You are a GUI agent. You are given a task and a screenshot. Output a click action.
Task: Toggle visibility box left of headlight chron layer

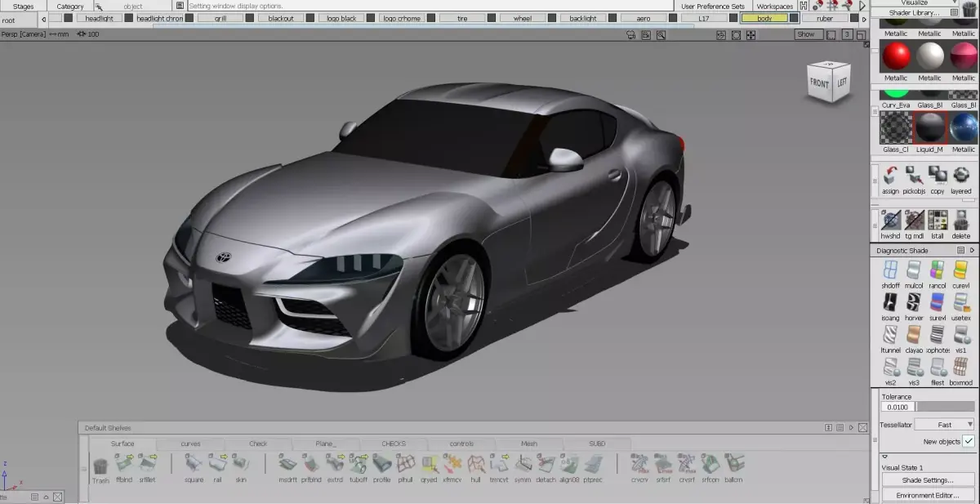tap(128, 18)
